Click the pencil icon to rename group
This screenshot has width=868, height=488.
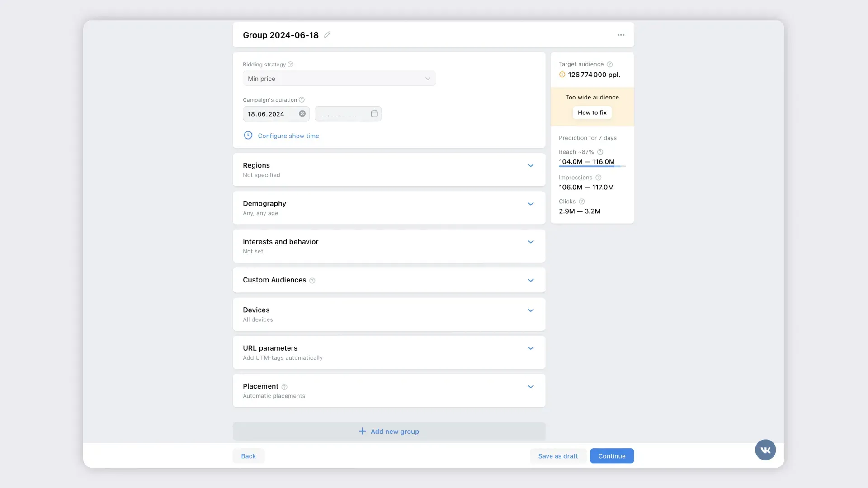tap(327, 35)
